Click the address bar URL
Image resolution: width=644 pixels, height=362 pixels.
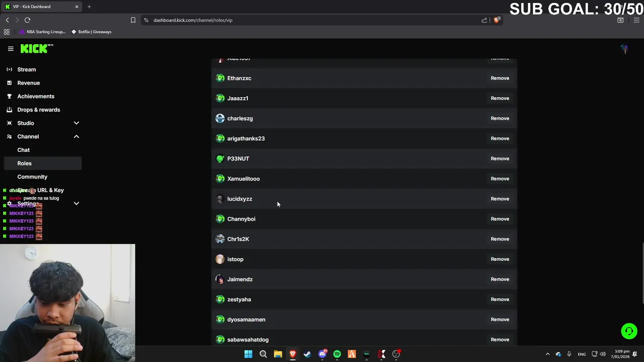(x=193, y=20)
